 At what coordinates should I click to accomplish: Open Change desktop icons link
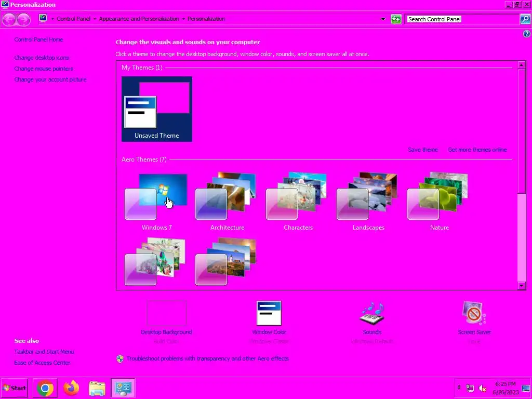(42, 58)
